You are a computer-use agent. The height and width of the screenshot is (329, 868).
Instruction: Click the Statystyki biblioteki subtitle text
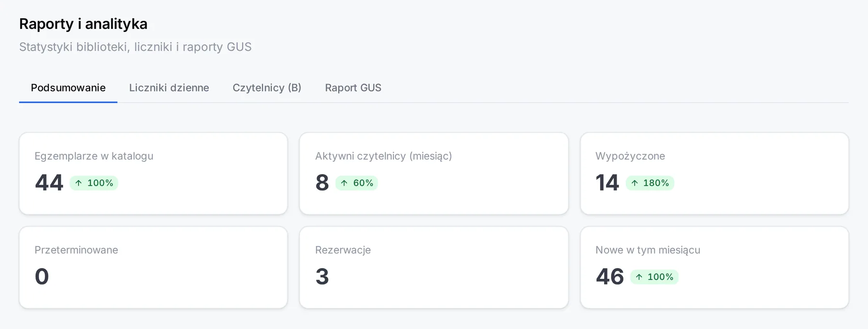point(136,47)
